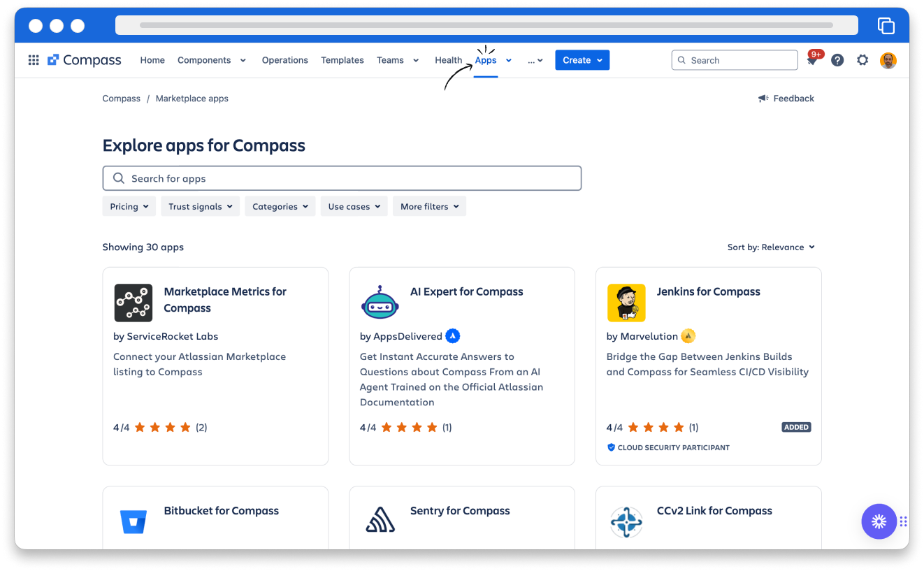Open the app switcher grid icon
The height and width of the screenshot is (571, 924).
(x=34, y=60)
